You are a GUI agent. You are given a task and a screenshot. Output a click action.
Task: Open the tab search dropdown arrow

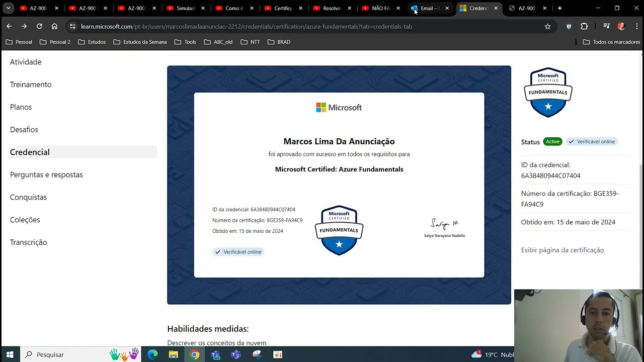pyautogui.click(x=8, y=8)
